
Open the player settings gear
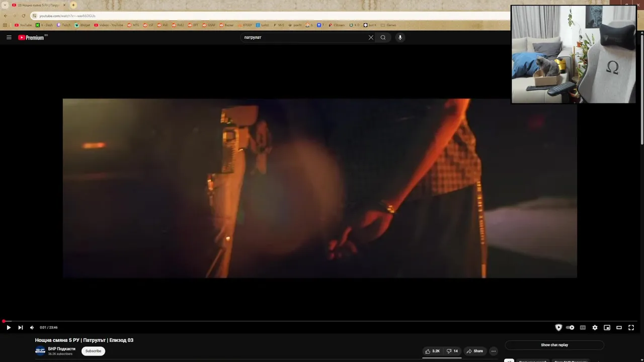coord(595,327)
